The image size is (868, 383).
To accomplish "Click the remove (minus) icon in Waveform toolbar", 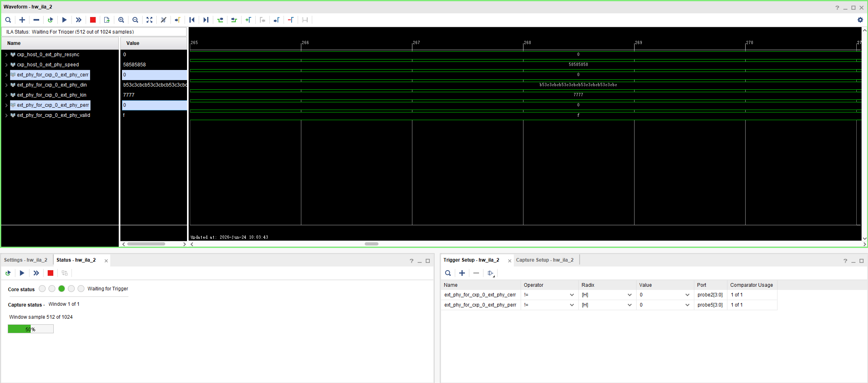I will pos(36,20).
